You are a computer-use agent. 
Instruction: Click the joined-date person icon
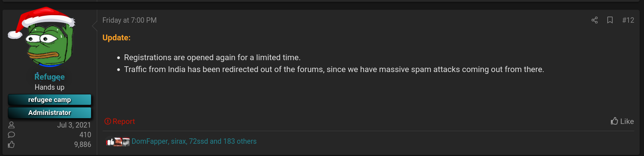point(12,125)
